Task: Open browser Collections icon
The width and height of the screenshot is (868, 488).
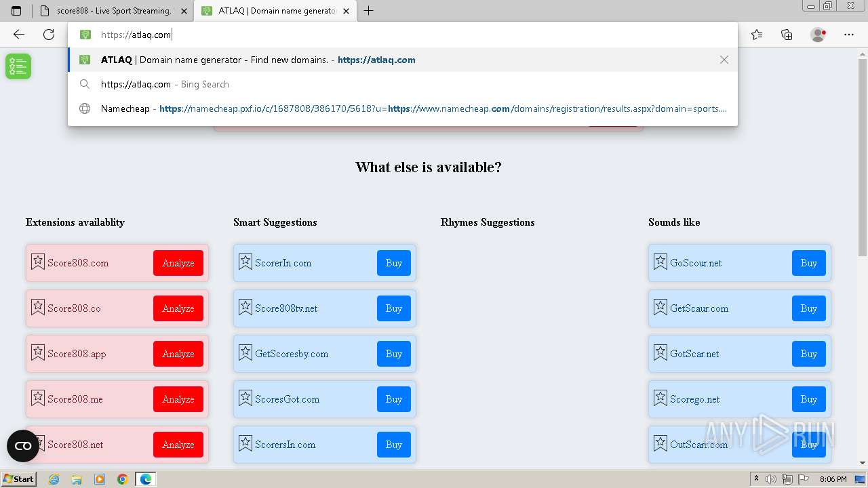Action: (x=787, y=35)
